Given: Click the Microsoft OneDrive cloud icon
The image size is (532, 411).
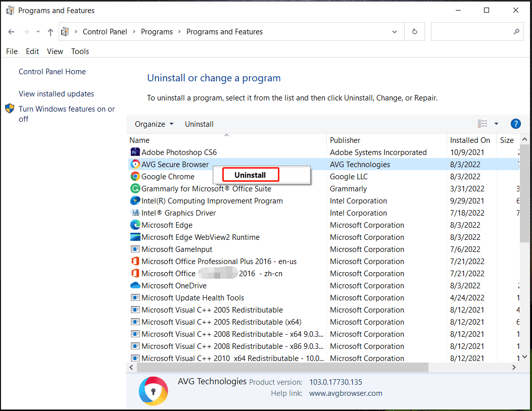Looking at the screenshot, I should (135, 285).
